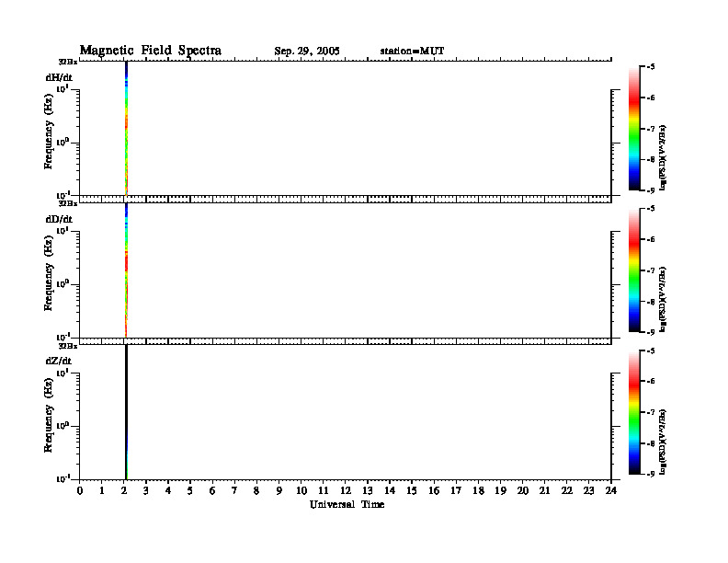
Task: Click the -7 value on dD/dt color scale
Action: click(x=651, y=270)
